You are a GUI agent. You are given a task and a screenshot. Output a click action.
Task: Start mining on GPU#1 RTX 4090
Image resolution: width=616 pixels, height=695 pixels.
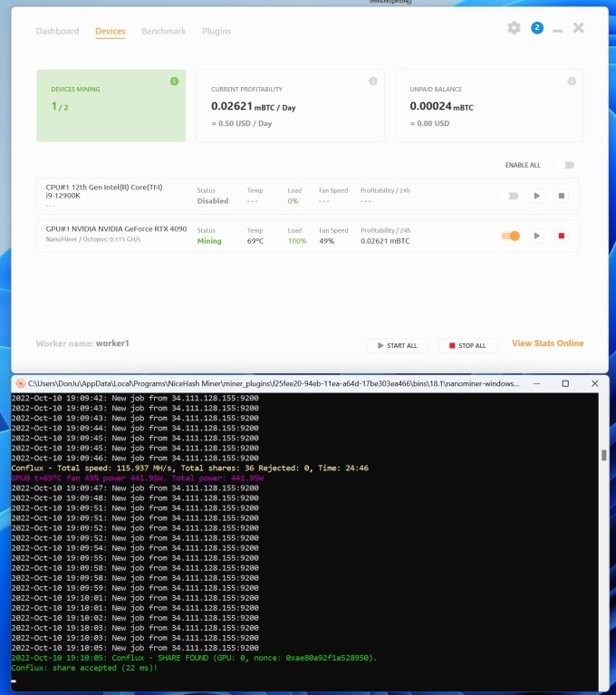[x=536, y=236]
